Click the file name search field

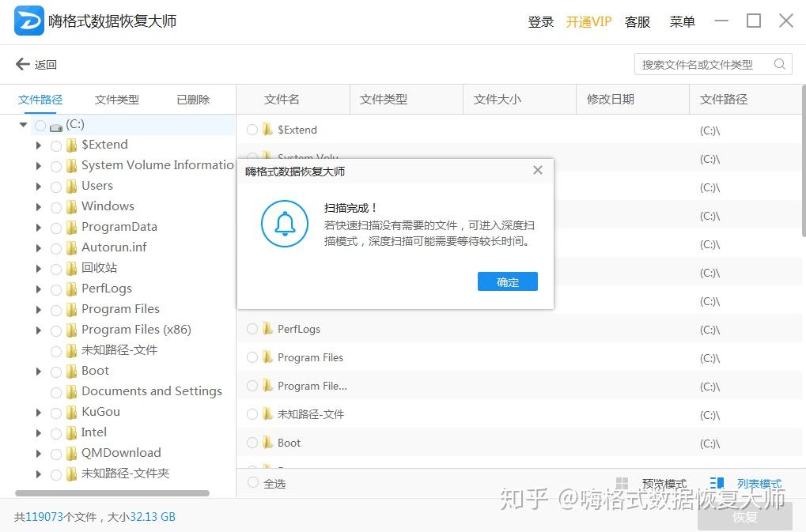(704, 65)
